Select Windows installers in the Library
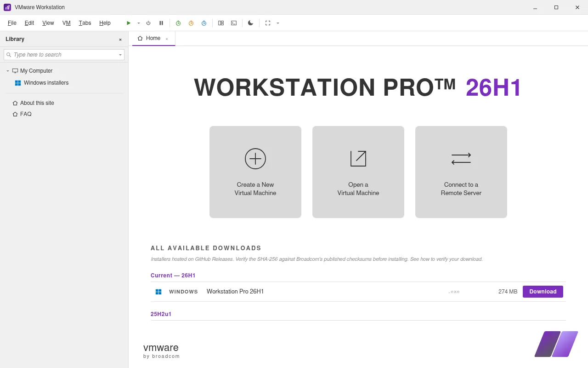This screenshot has width=588, height=368. point(46,83)
